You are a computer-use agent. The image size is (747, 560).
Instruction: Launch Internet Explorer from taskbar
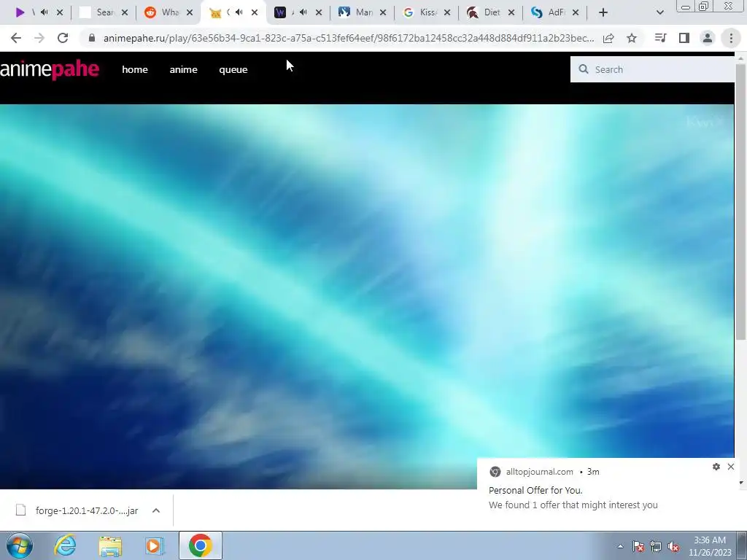click(65, 545)
